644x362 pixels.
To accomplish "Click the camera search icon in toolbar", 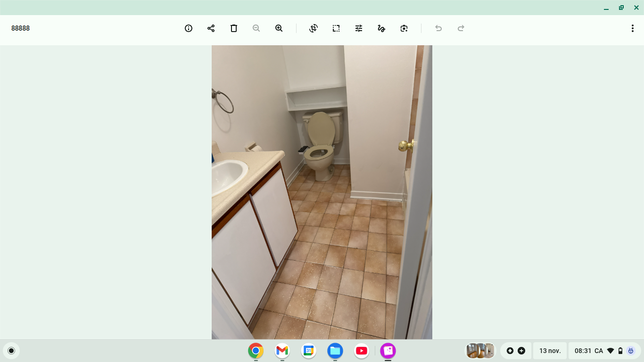I will pyautogui.click(x=404, y=28).
